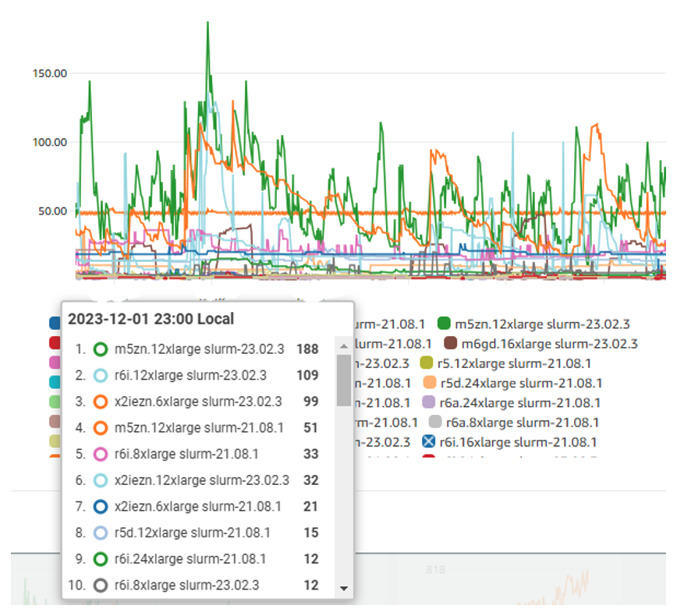Click the dark blue circle icon next to x2iezn.6xlarge slurm-21.08.1
Viewport: 684px width, 616px height.
[100, 507]
